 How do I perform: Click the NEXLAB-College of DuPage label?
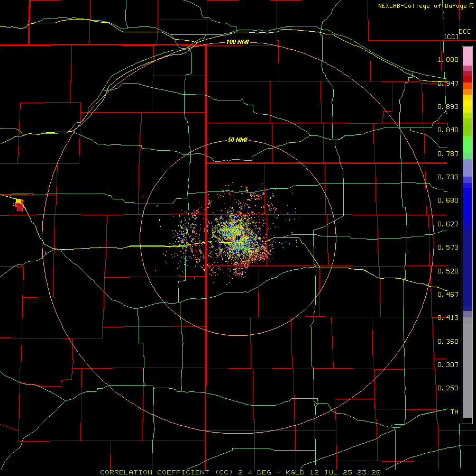pyautogui.click(x=425, y=6)
